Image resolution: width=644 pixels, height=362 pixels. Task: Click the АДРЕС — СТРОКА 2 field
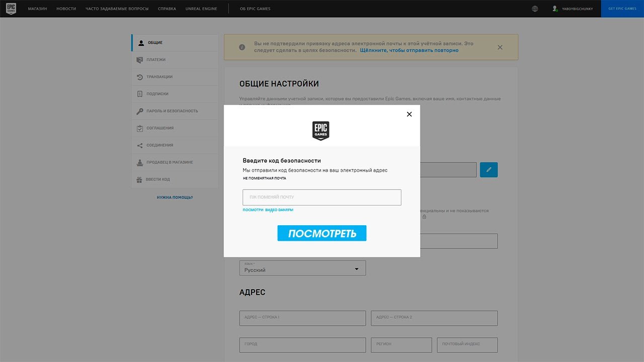pyautogui.click(x=434, y=318)
